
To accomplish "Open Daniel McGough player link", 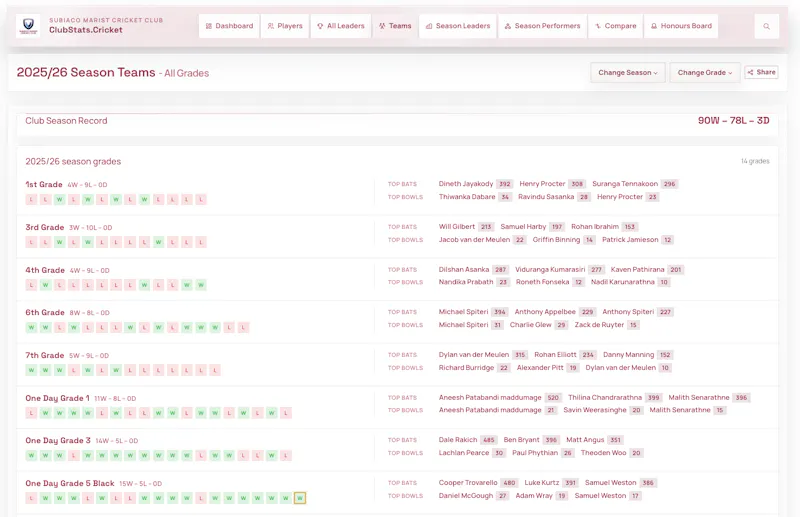I will coord(466,496).
